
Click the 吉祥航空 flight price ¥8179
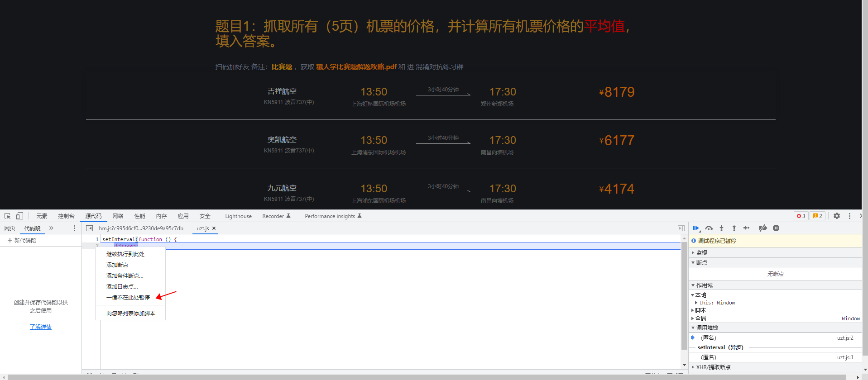(x=617, y=92)
